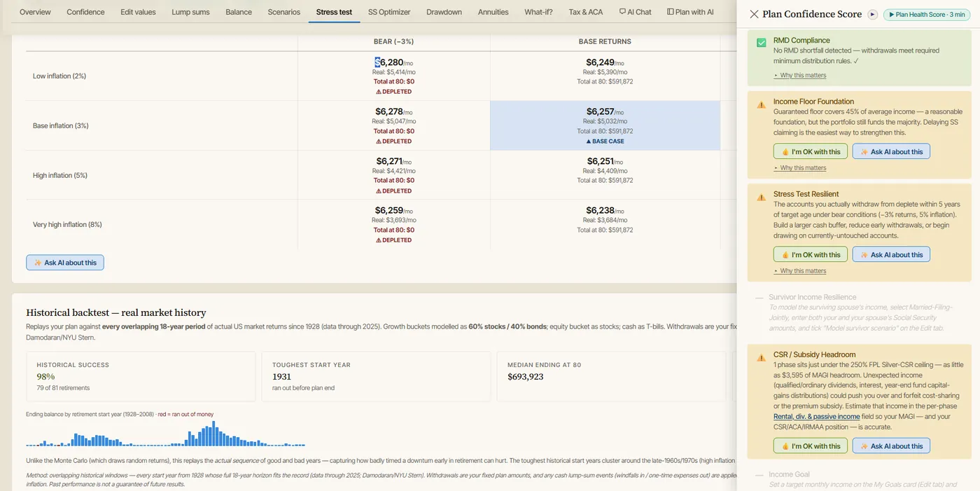Expand 'Why this matters' under Income Floor Foundation
This screenshot has height=491, width=980.
(x=800, y=167)
